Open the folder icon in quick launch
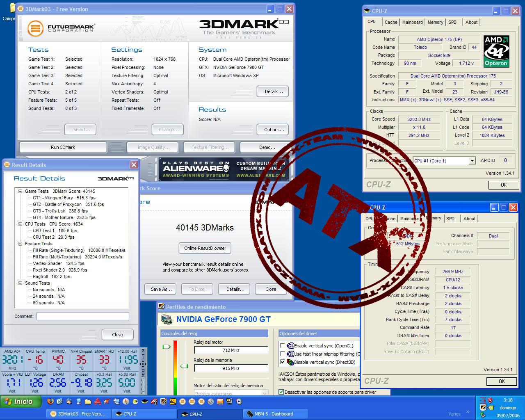 [x=88, y=401]
